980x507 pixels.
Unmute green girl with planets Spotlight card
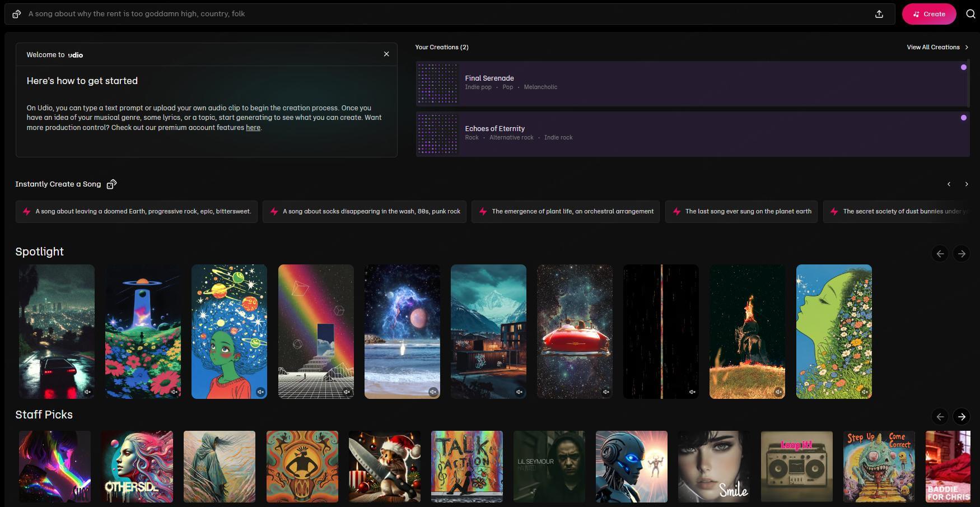pyautogui.click(x=260, y=392)
